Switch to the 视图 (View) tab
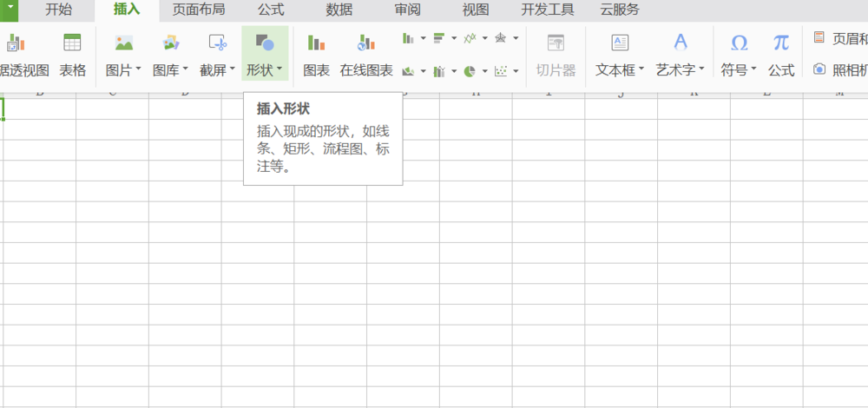The width and height of the screenshot is (868, 408). coord(476,10)
